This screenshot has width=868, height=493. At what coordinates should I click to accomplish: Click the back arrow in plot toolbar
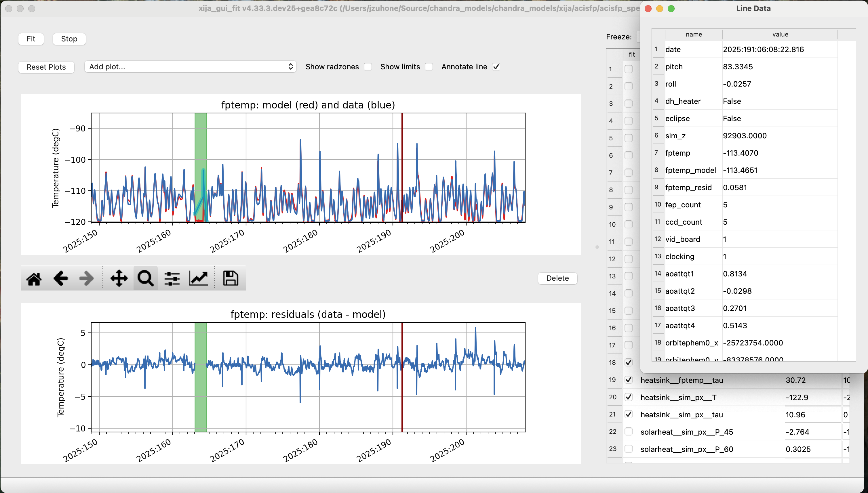click(61, 279)
